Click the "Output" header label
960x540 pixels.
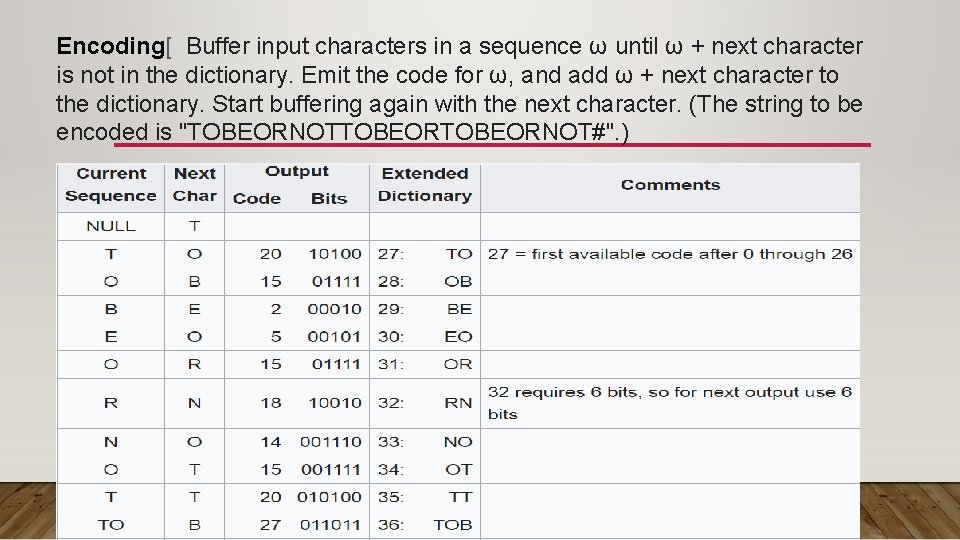tap(297, 172)
